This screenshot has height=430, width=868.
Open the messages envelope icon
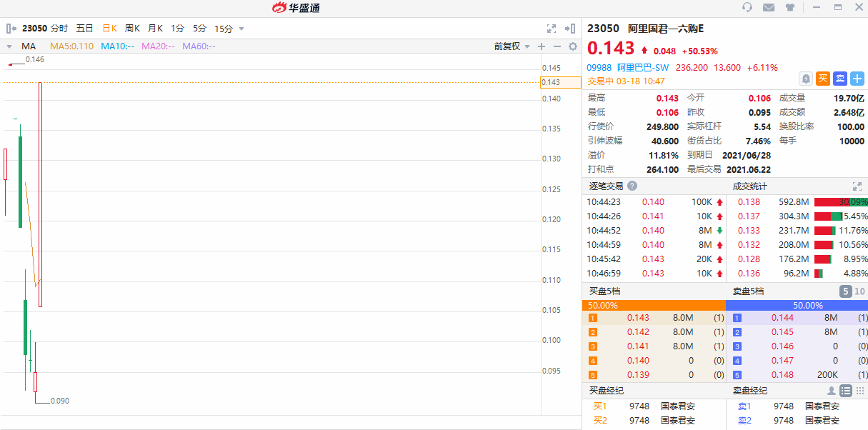click(769, 8)
